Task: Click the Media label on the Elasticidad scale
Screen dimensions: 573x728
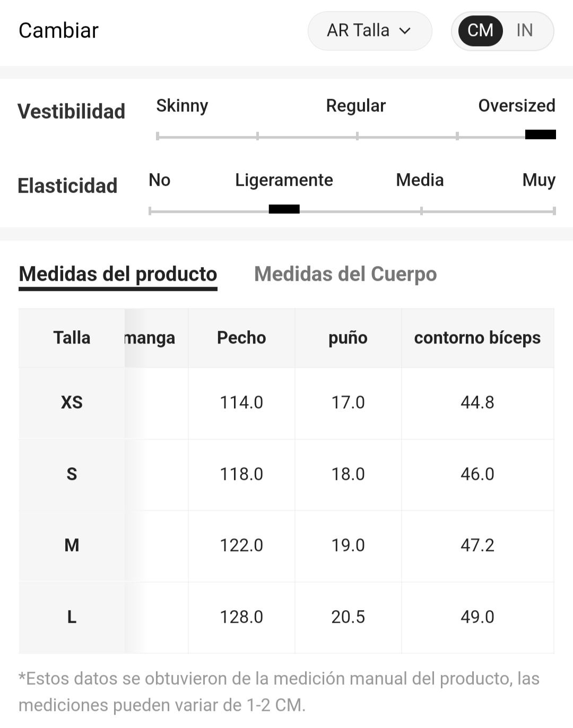Action: 420,180
